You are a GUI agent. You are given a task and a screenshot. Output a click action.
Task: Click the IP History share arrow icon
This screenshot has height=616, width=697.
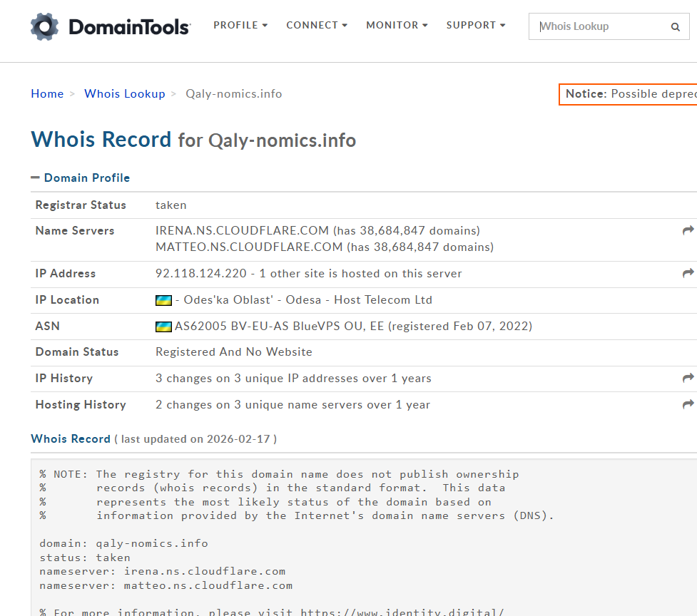[x=688, y=378]
